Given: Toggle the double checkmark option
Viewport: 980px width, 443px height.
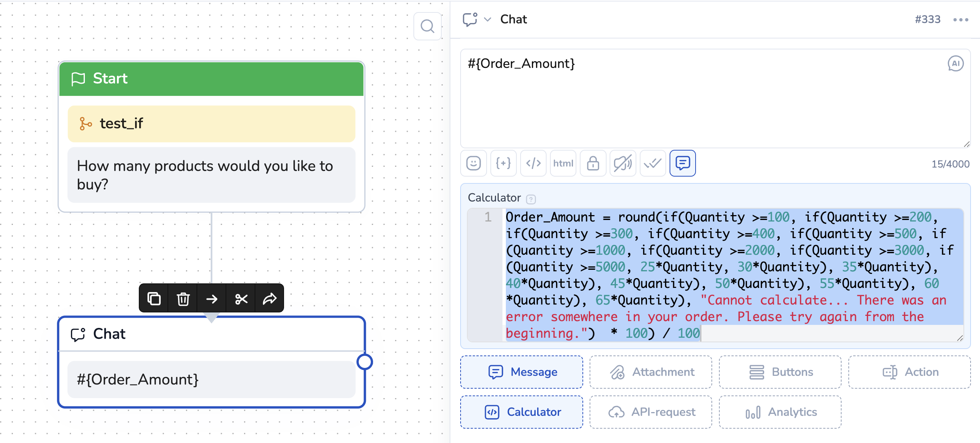Looking at the screenshot, I should (x=653, y=164).
